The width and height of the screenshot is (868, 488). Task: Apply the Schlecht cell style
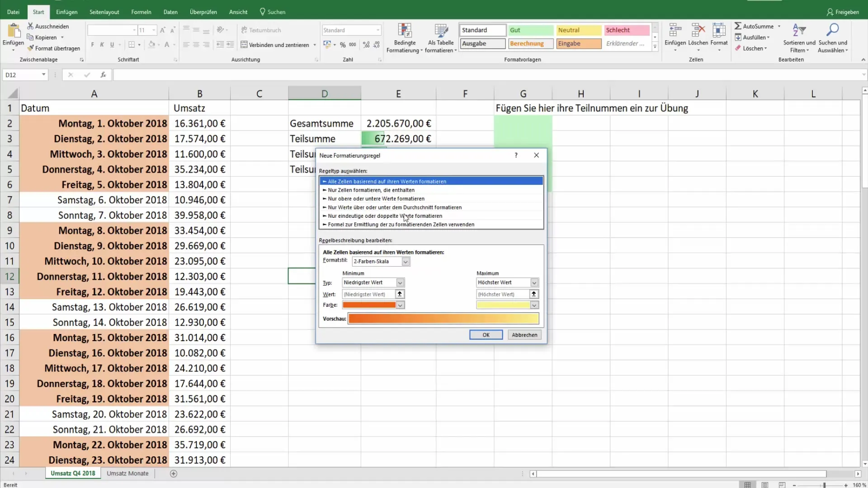pyautogui.click(x=627, y=30)
